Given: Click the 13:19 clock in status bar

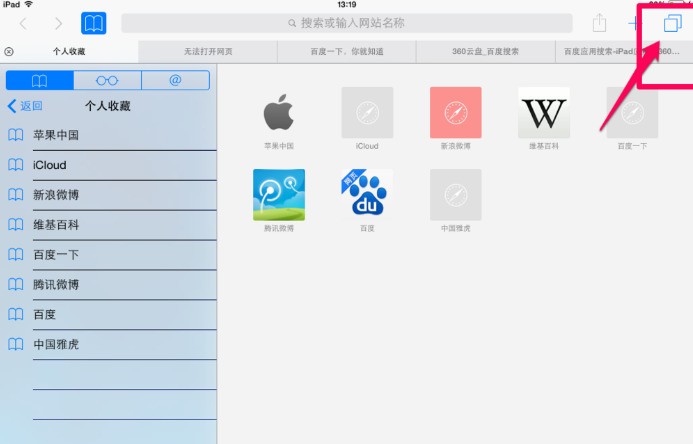Looking at the screenshot, I should 346,4.
